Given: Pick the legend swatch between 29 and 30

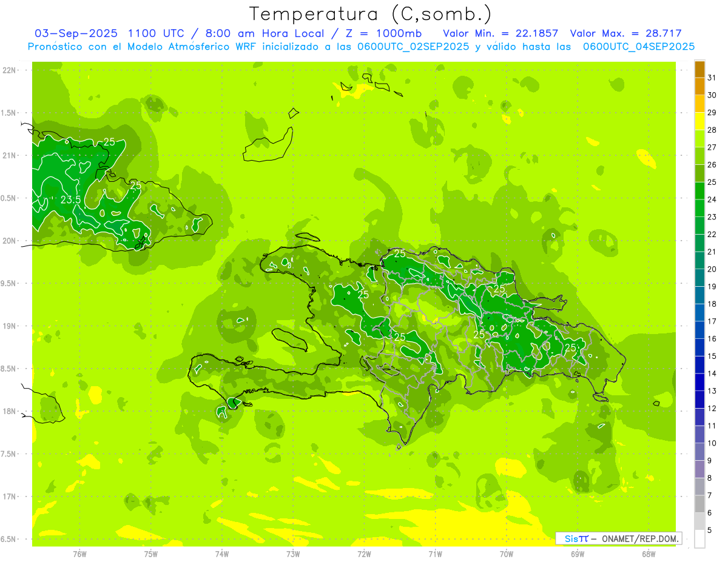Looking at the screenshot, I should click(699, 104).
